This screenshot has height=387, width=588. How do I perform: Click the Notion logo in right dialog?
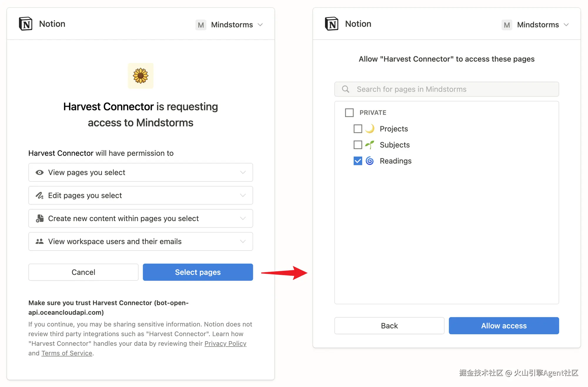(x=332, y=24)
